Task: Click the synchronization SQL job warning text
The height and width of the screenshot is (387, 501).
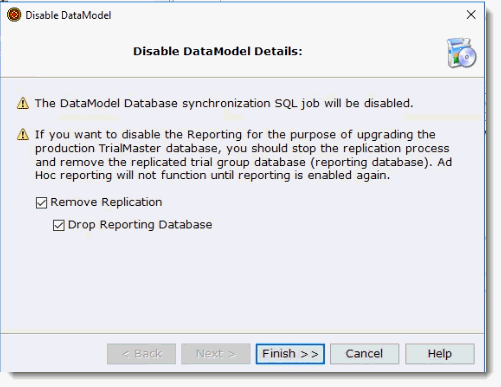Action: [224, 104]
